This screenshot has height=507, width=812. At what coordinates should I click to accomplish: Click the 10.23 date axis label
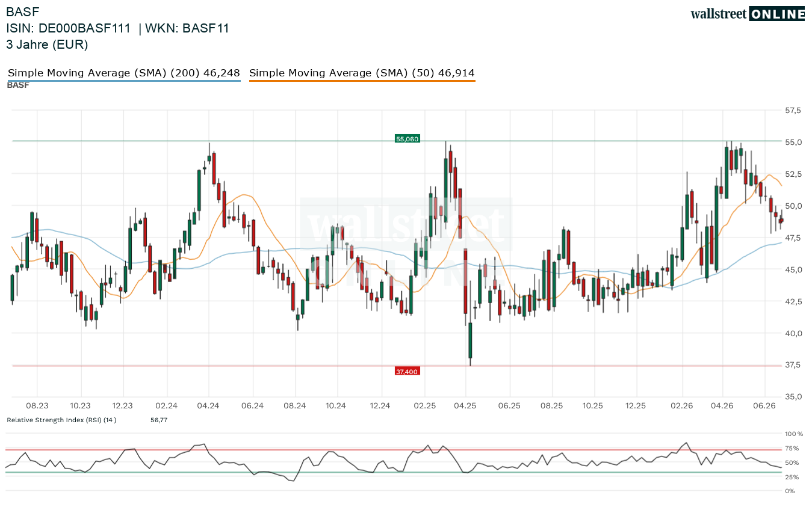80,406
